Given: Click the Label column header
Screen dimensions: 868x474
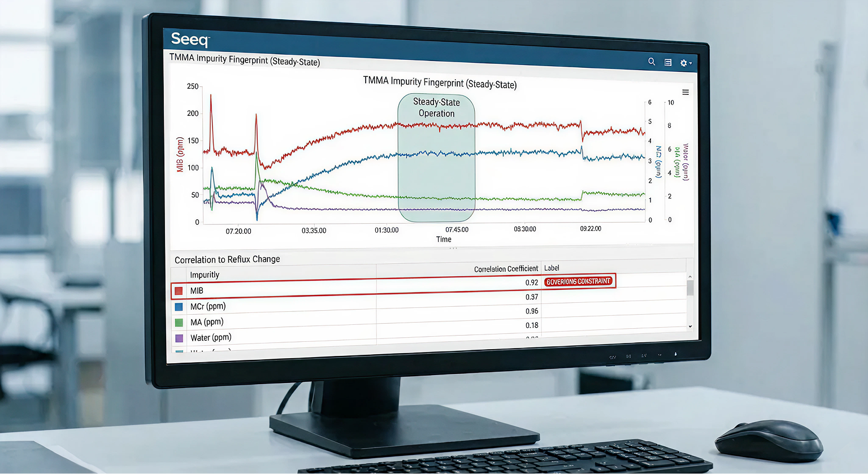Looking at the screenshot, I should pyautogui.click(x=552, y=268).
